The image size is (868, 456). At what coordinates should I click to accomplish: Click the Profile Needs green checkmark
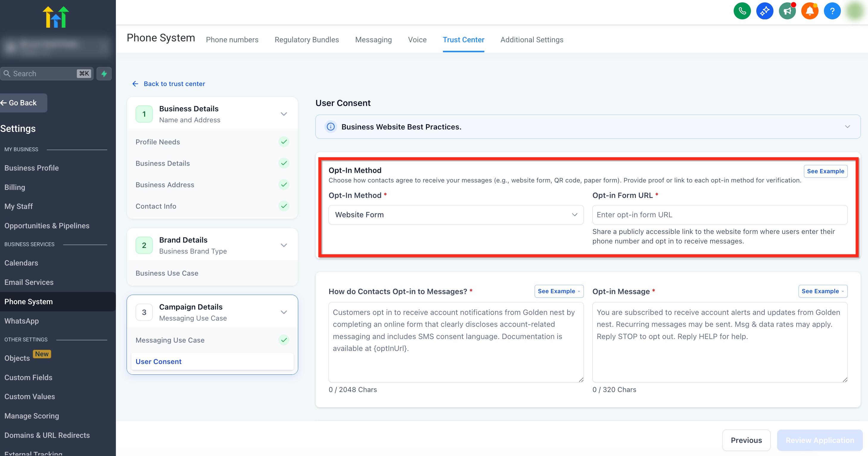click(284, 142)
